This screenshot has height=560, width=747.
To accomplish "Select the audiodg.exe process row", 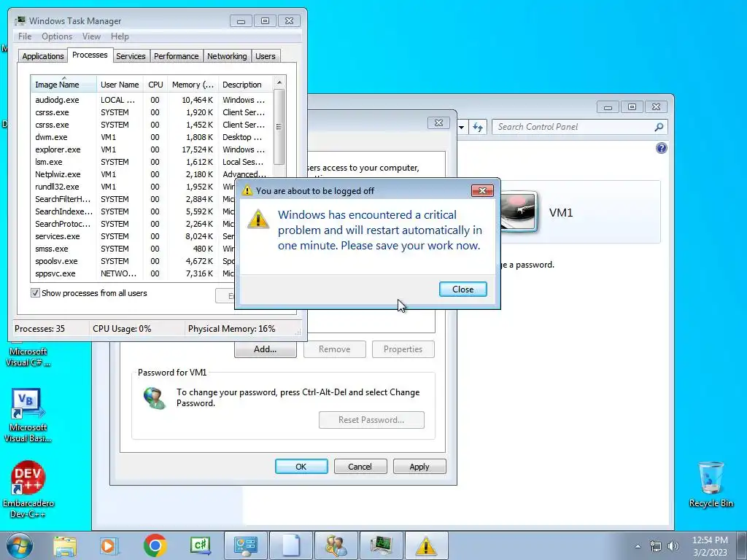I will click(x=152, y=100).
